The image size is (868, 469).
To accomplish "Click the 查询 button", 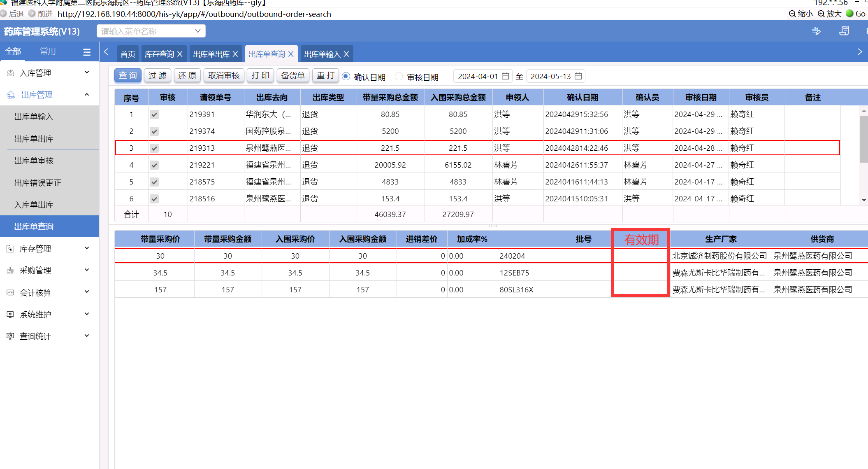I will [x=128, y=75].
